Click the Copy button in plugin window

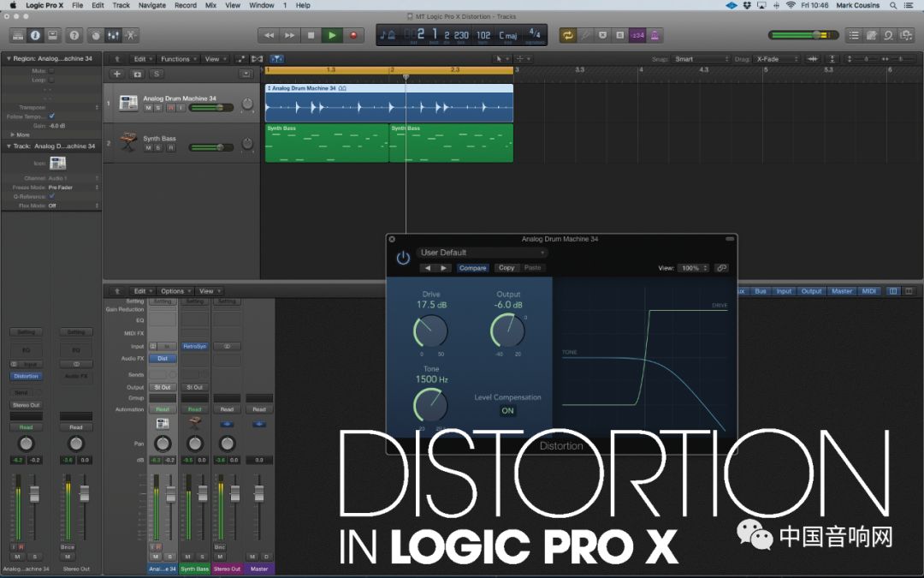pyautogui.click(x=506, y=268)
